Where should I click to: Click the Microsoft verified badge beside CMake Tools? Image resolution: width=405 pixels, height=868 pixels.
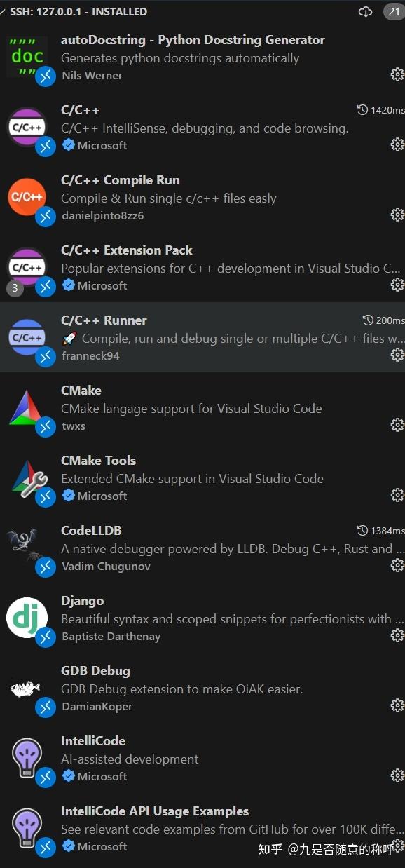[68, 496]
